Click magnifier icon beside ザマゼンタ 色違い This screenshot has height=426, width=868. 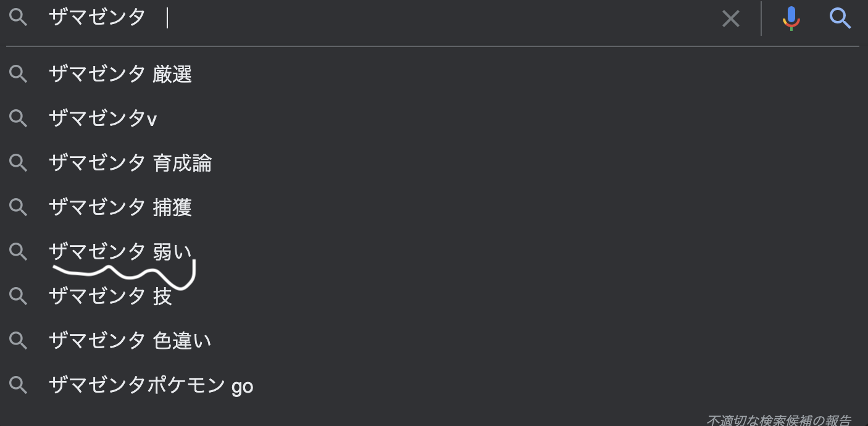[19, 341]
